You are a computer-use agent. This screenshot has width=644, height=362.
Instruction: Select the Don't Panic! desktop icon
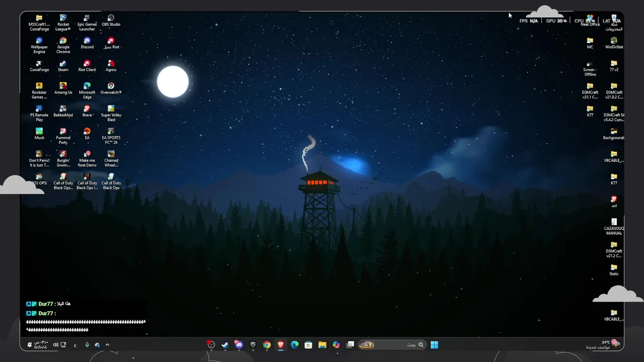tap(39, 158)
